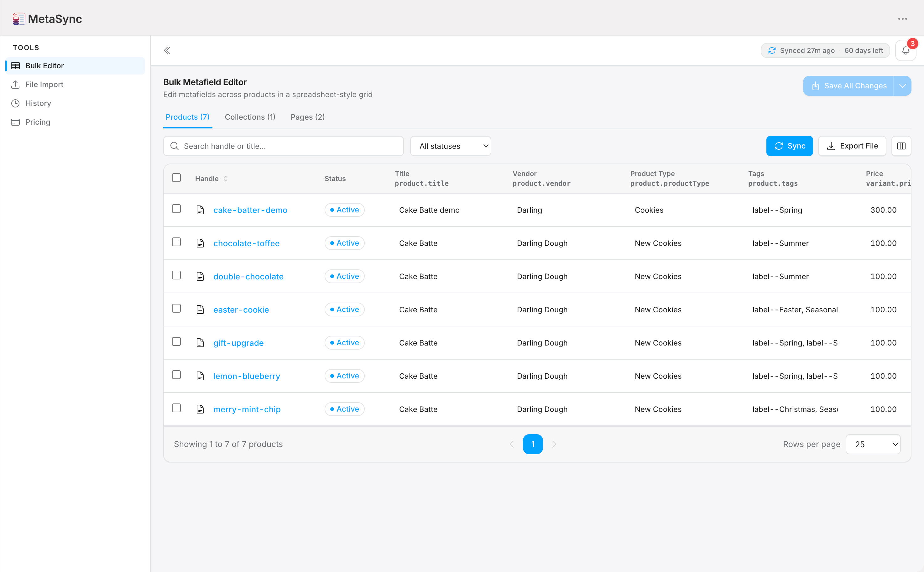
Task: Click the Sync button
Action: click(x=790, y=146)
